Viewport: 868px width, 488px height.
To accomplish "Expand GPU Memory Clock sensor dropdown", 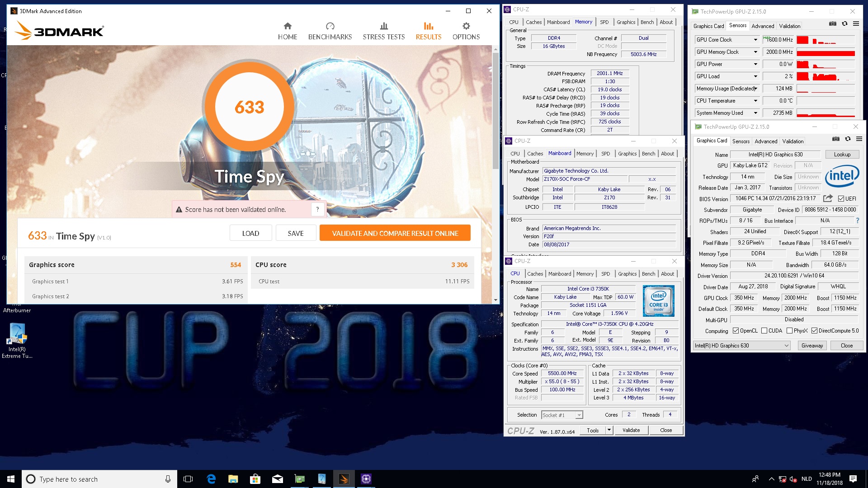I will tap(755, 52).
